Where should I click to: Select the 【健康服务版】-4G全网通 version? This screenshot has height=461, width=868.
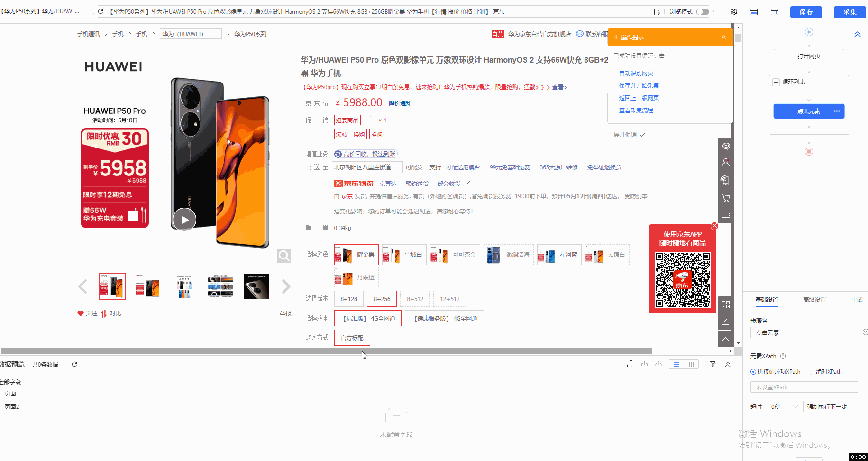click(x=445, y=318)
